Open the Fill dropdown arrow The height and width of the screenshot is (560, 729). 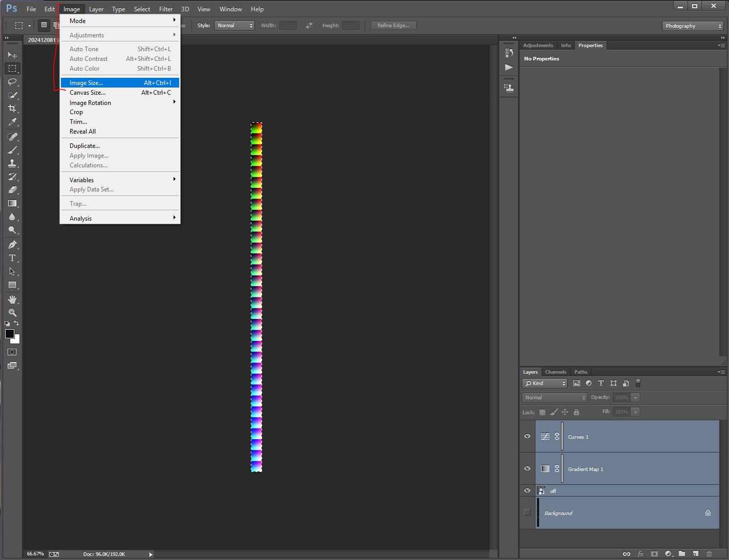[x=635, y=412]
